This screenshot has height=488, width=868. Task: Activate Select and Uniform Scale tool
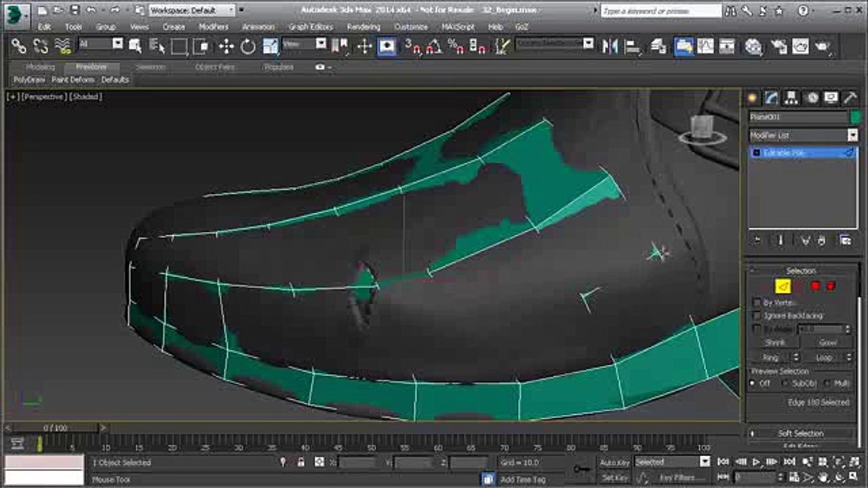coord(271,46)
